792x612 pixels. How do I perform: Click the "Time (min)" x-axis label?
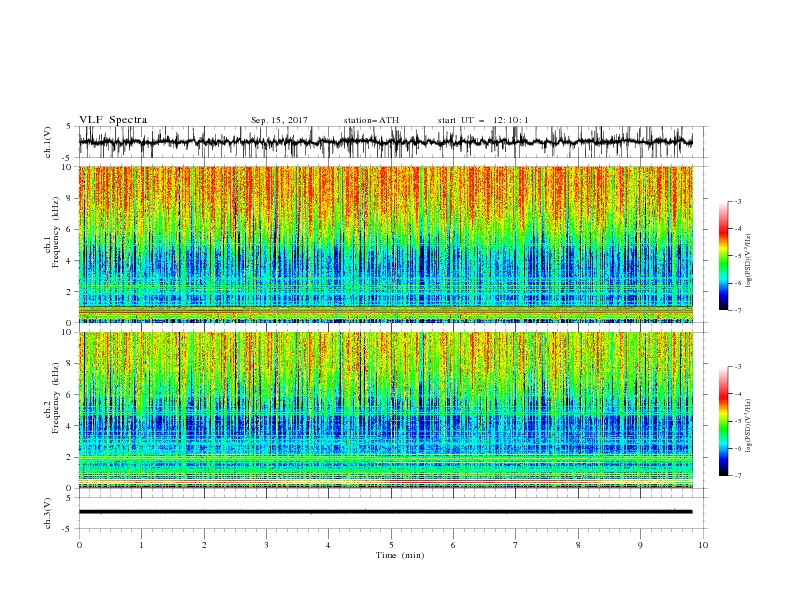[400, 555]
